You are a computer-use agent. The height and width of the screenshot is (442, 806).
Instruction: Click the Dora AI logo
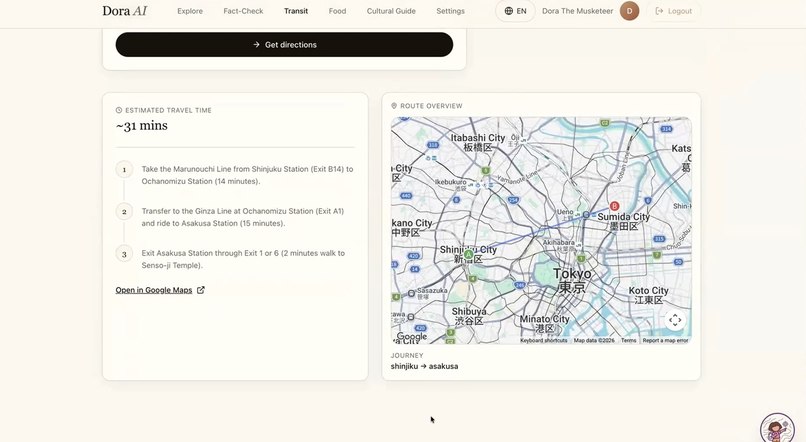(x=124, y=11)
